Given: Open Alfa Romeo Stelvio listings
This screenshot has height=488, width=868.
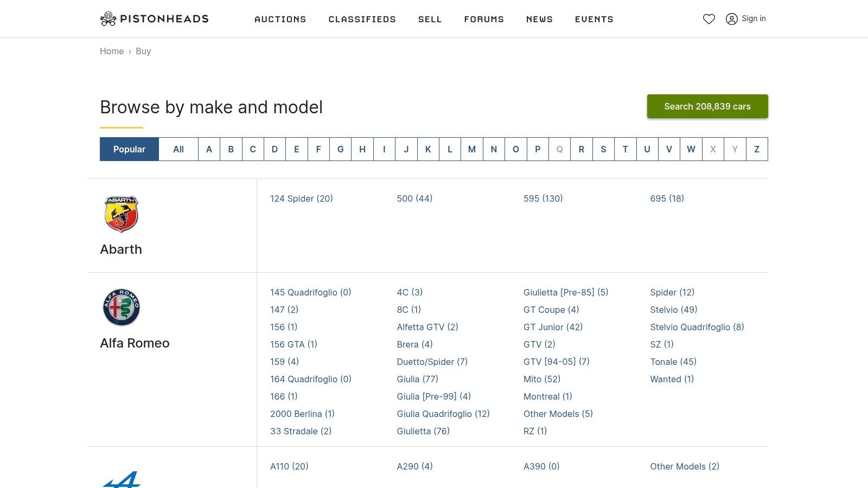Looking at the screenshot, I should (673, 310).
